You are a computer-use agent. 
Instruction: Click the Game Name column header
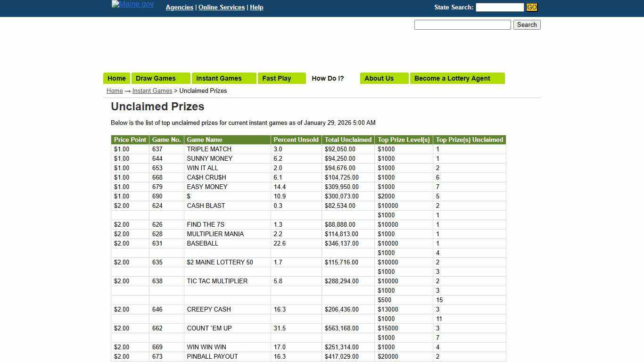[x=204, y=140]
